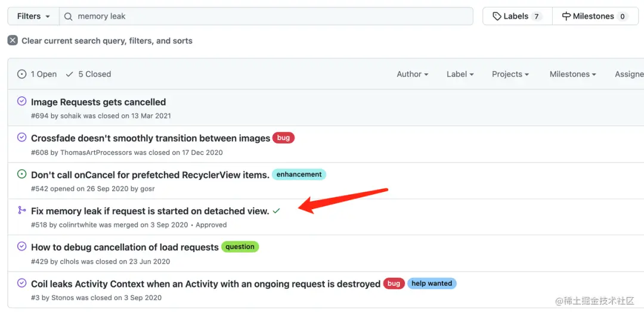The height and width of the screenshot is (315, 644).
Task: Expand the Label filter dropdown
Action: (x=460, y=74)
